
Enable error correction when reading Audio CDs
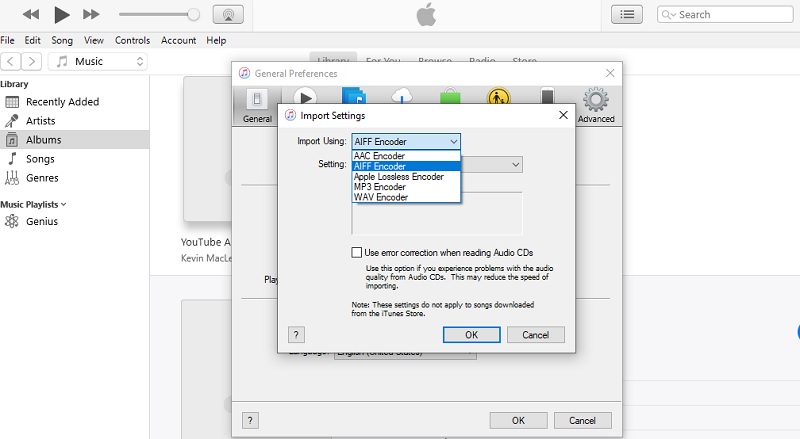(x=357, y=253)
